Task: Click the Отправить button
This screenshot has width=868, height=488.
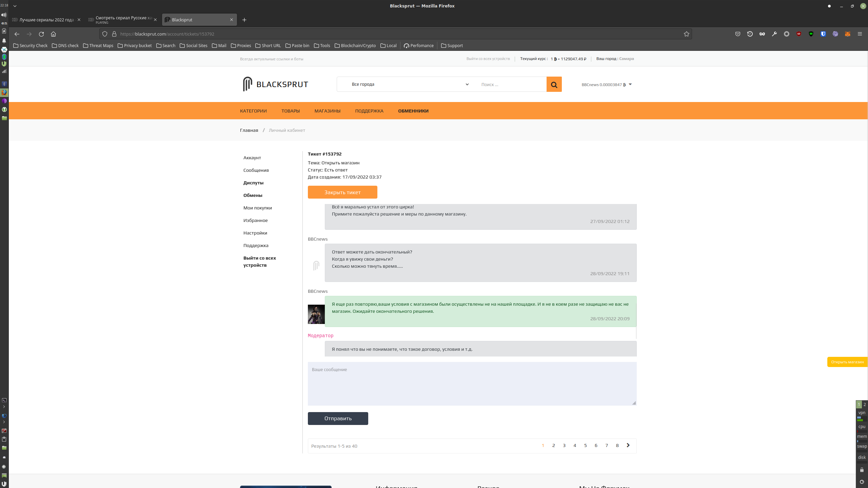Action: pyautogui.click(x=338, y=419)
